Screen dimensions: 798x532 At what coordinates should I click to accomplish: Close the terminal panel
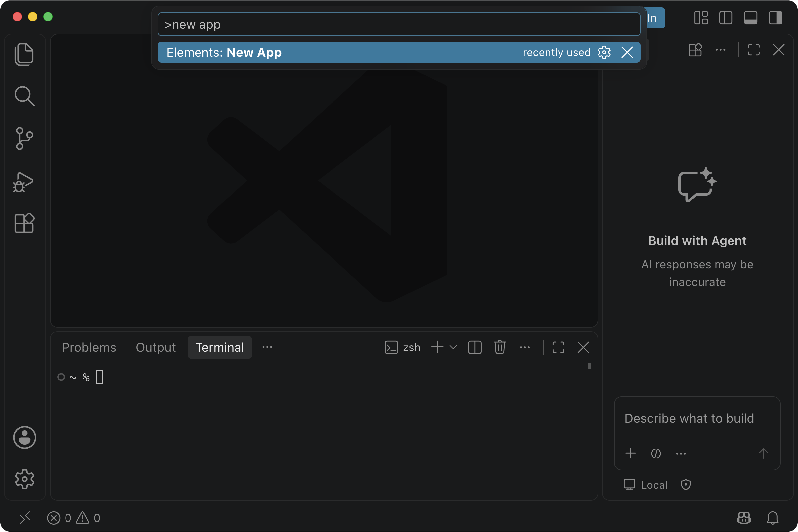click(583, 347)
